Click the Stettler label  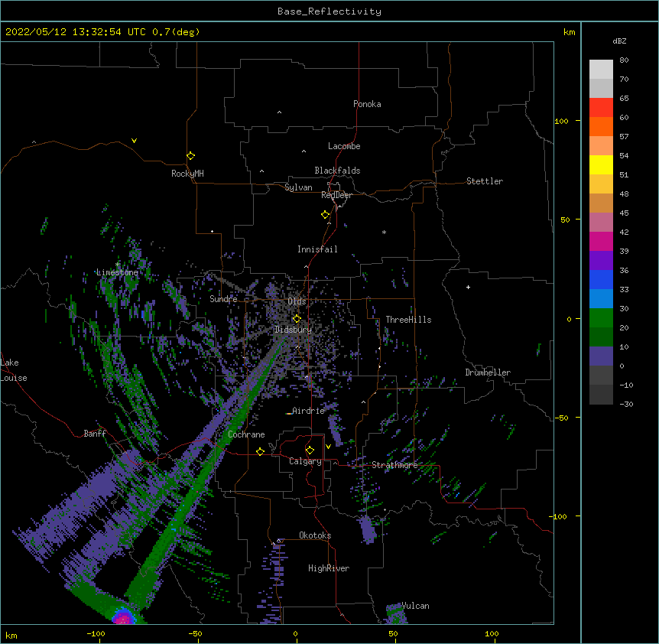pos(485,181)
